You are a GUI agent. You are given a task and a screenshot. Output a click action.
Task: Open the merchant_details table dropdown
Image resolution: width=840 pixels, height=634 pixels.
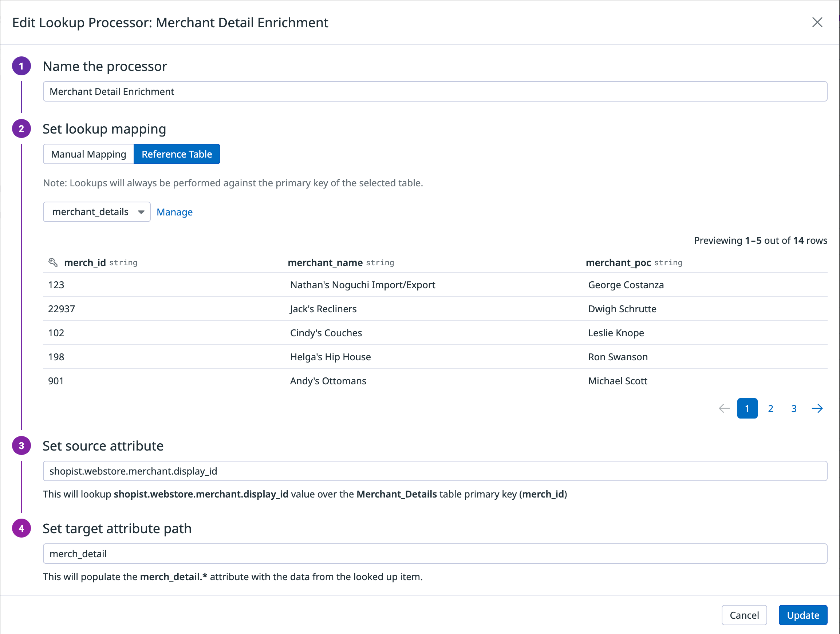[x=96, y=212]
